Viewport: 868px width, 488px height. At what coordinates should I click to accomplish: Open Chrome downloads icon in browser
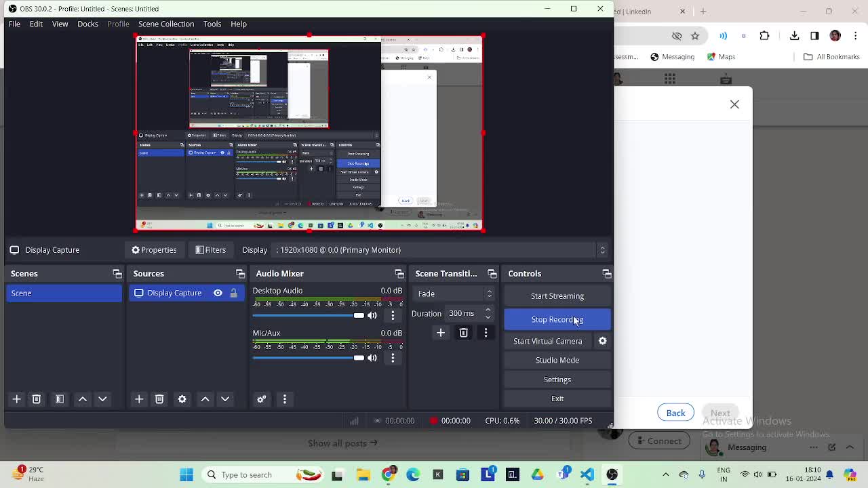click(795, 36)
